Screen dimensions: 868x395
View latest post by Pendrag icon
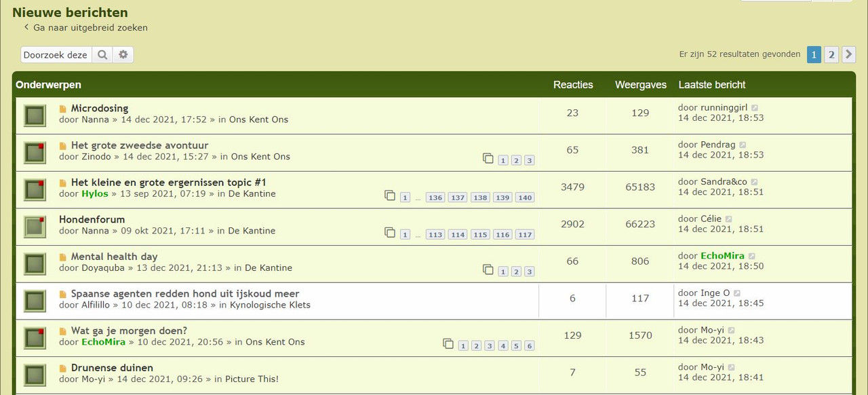(743, 145)
